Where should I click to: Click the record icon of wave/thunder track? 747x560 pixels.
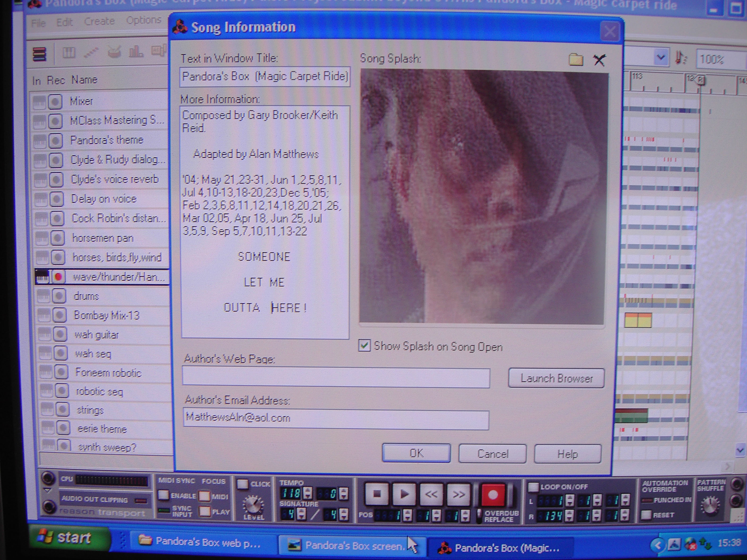pos(58,277)
